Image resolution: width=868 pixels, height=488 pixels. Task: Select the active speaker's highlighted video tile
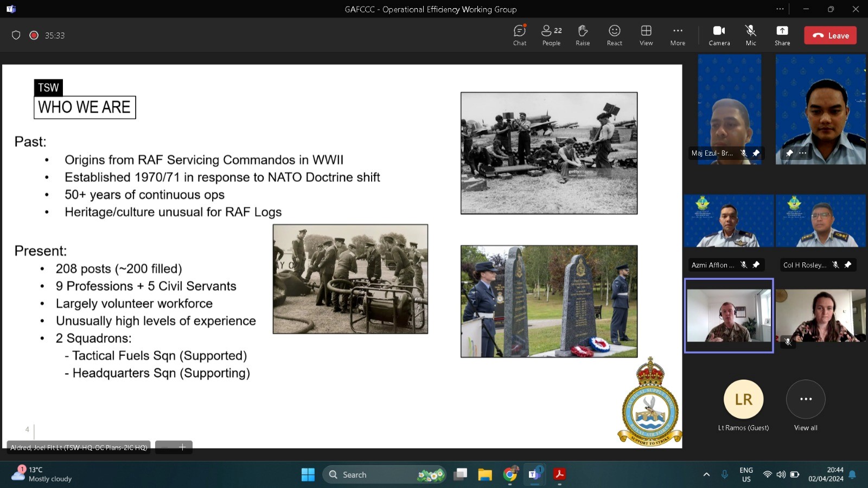pos(729,316)
